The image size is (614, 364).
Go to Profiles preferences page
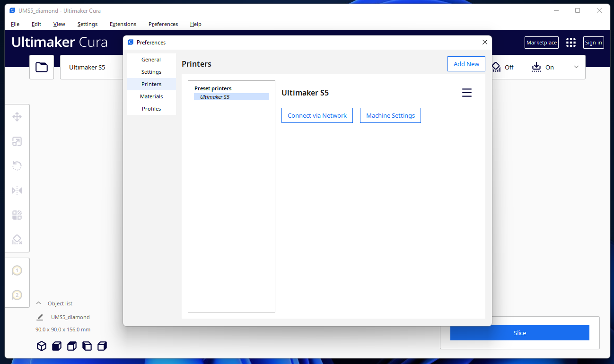151,109
